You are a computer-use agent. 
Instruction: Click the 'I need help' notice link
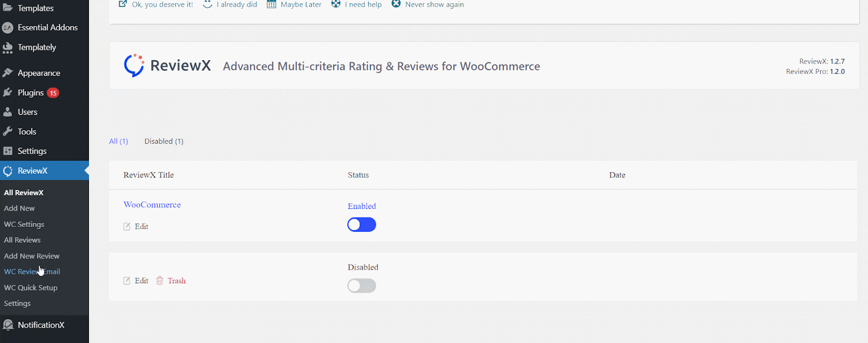363,4
